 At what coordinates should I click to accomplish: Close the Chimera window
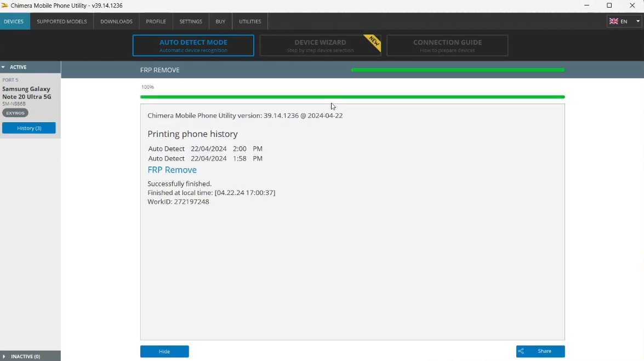tap(632, 5)
